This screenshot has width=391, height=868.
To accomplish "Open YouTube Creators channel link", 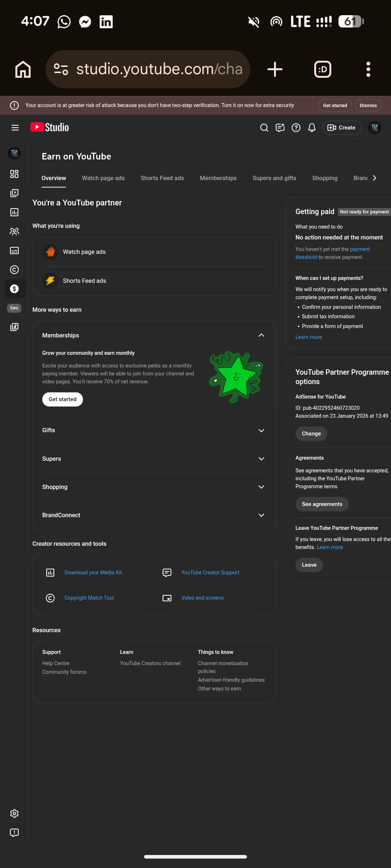I will (x=150, y=663).
